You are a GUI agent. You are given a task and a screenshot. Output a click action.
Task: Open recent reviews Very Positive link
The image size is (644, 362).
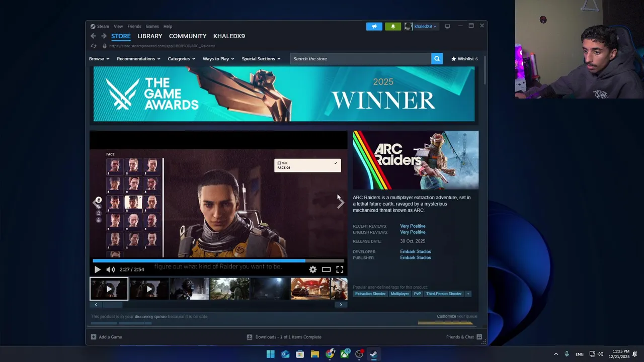[413, 226]
